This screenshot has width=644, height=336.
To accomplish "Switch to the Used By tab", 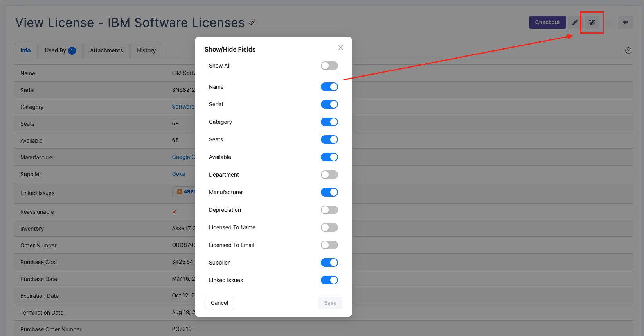I will pos(60,50).
